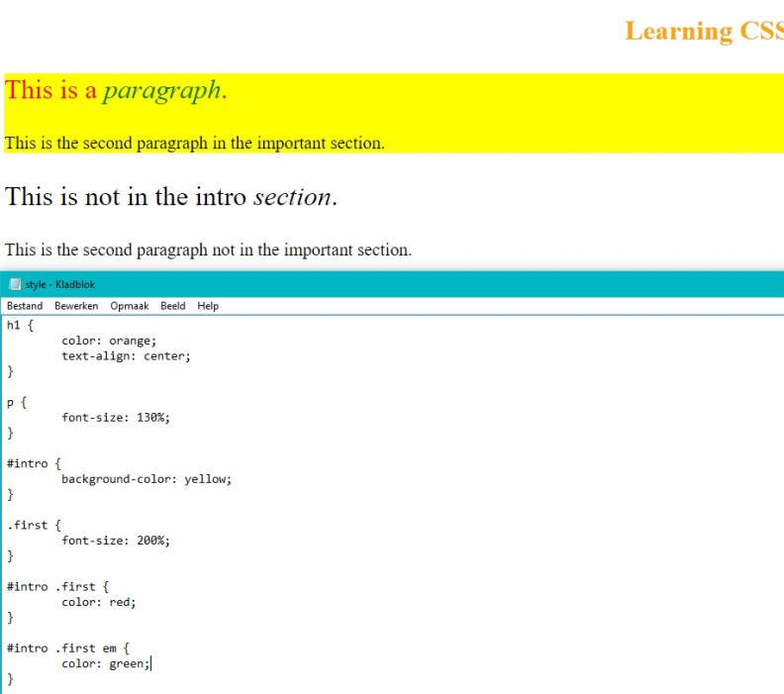Click the red 'This is a' text
Viewport: 784px width, 694px height.
[50, 90]
